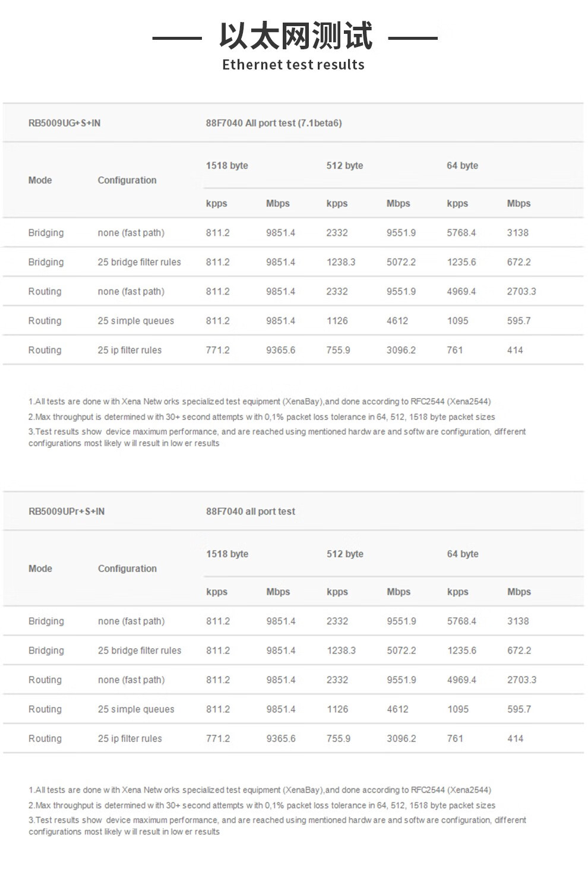This screenshot has height=884, width=588.
Task: Click 64 byte header in first table
Action: (463, 166)
